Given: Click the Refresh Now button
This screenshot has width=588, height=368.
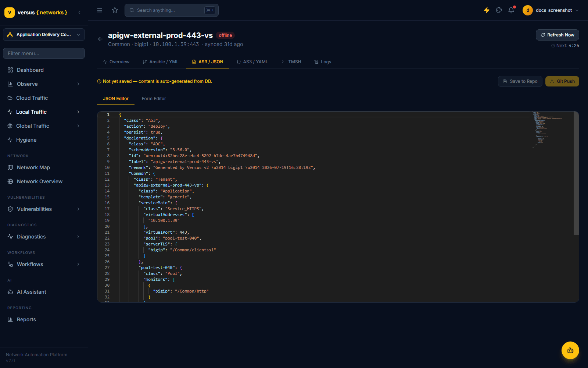Looking at the screenshot, I should pos(557,35).
